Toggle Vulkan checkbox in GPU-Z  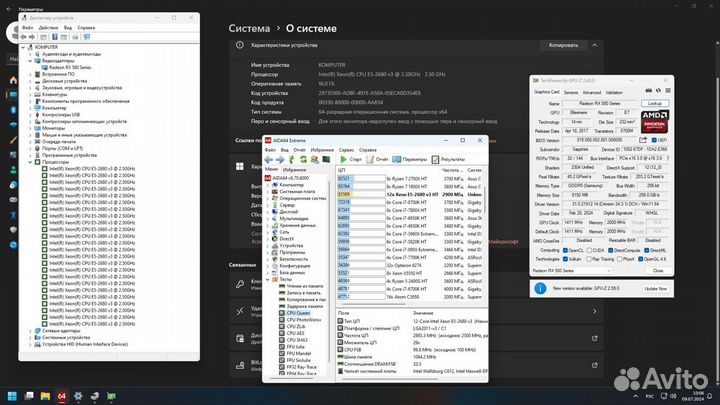coord(565,259)
